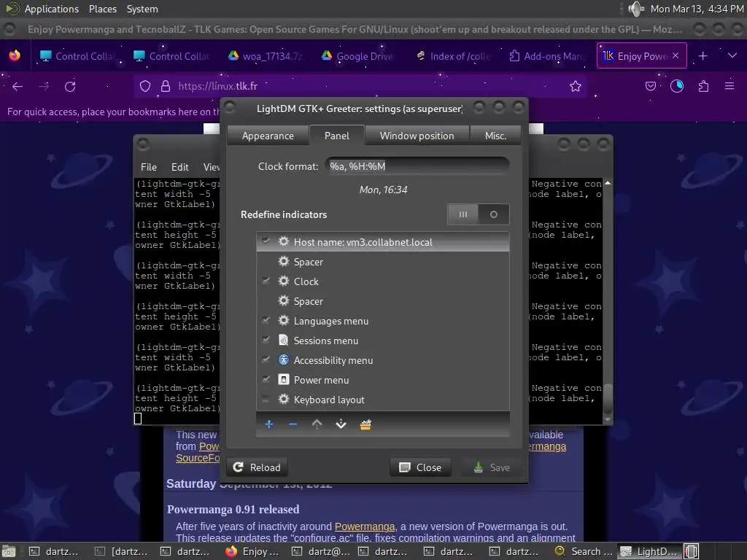Open the Powermanga link in article

pos(365,526)
